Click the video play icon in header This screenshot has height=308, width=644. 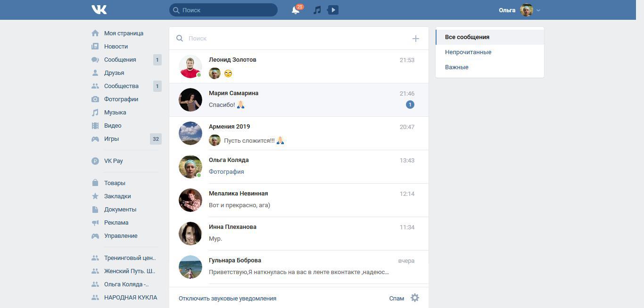333,10
